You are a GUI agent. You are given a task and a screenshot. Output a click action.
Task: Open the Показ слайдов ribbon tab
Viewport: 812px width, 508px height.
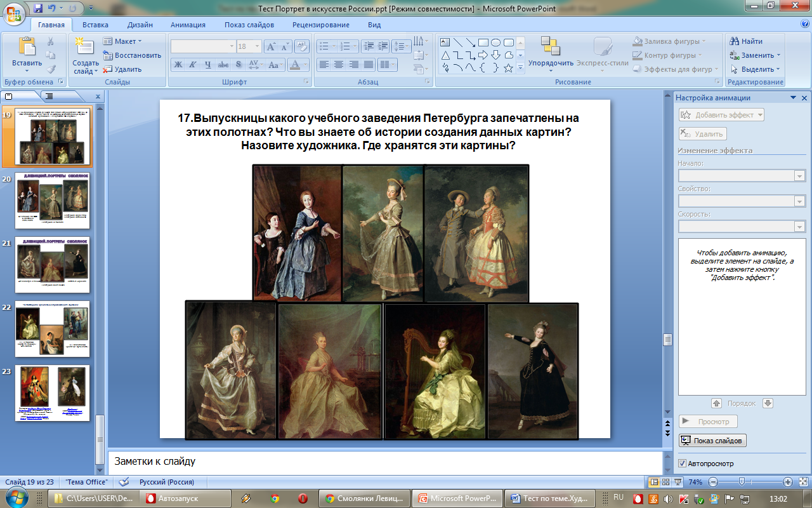(249, 25)
